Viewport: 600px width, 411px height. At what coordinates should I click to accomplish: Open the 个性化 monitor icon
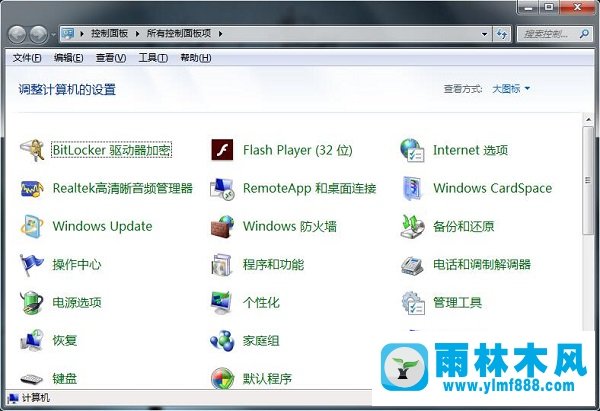point(222,302)
